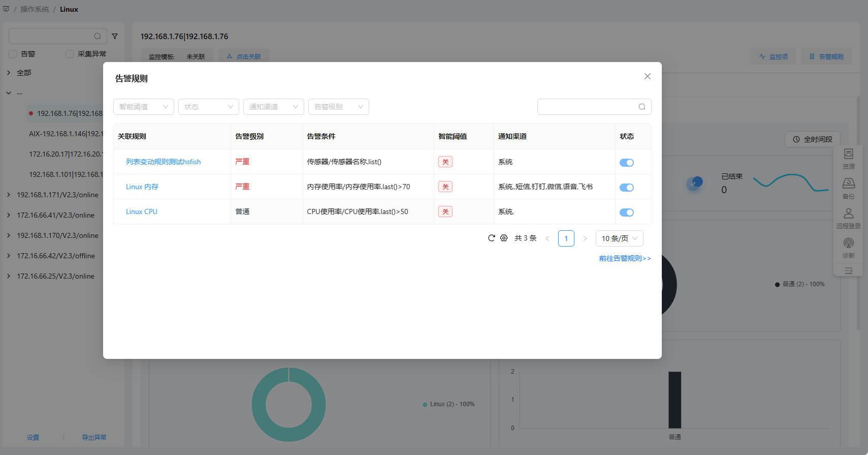Refresh the alarm rules table
Screen dimensions: 868x455
491,238
